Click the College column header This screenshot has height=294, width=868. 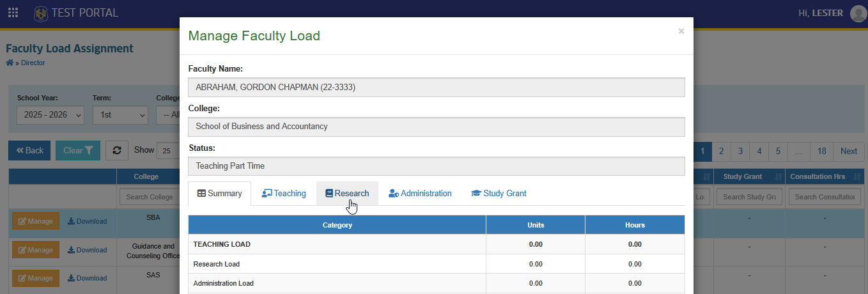pos(146,176)
